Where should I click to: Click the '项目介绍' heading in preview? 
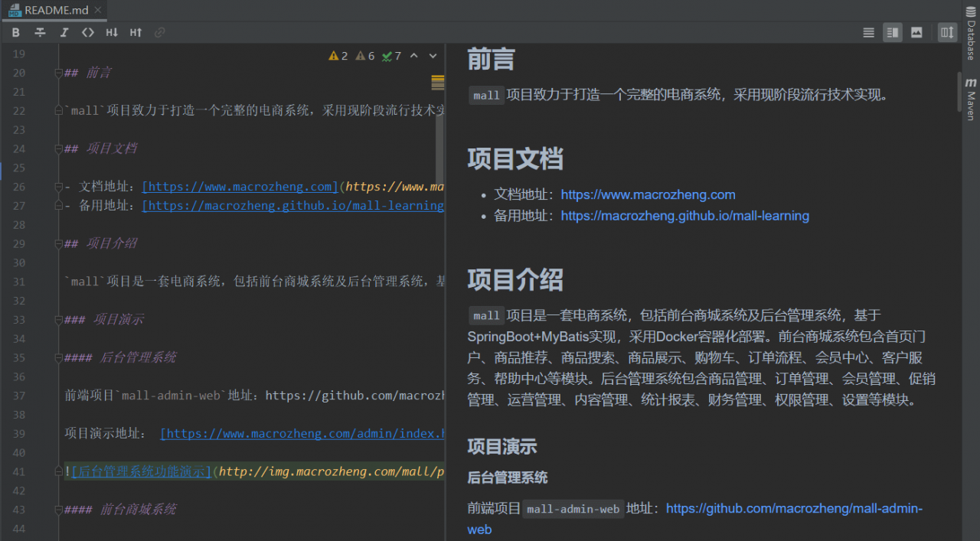pyautogui.click(x=515, y=279)
